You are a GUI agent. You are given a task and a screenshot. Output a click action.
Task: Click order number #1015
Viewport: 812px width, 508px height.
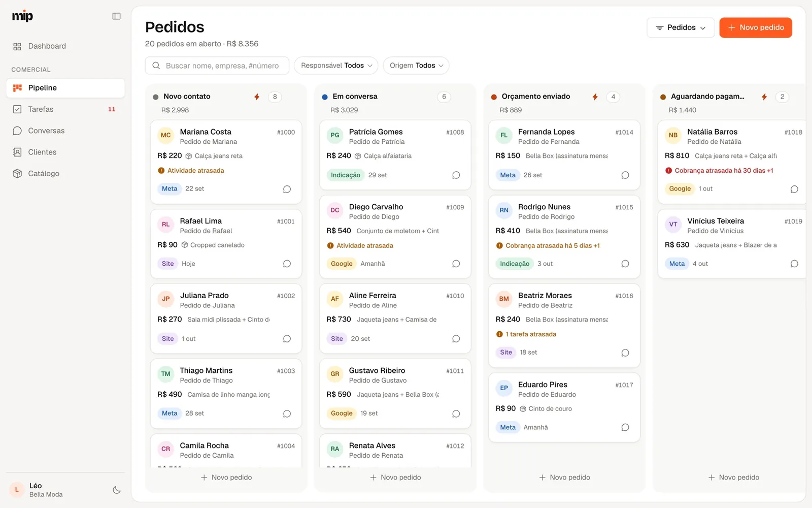coord(624,207)
